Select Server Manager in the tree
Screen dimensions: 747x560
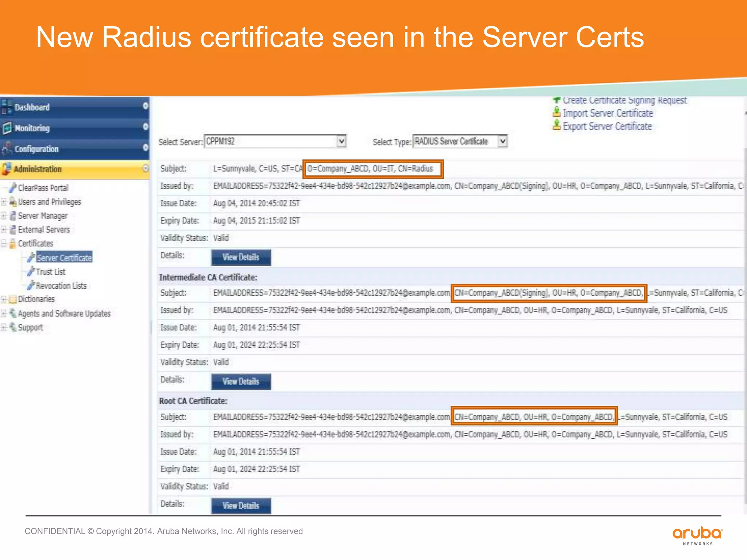pos(43,215)
